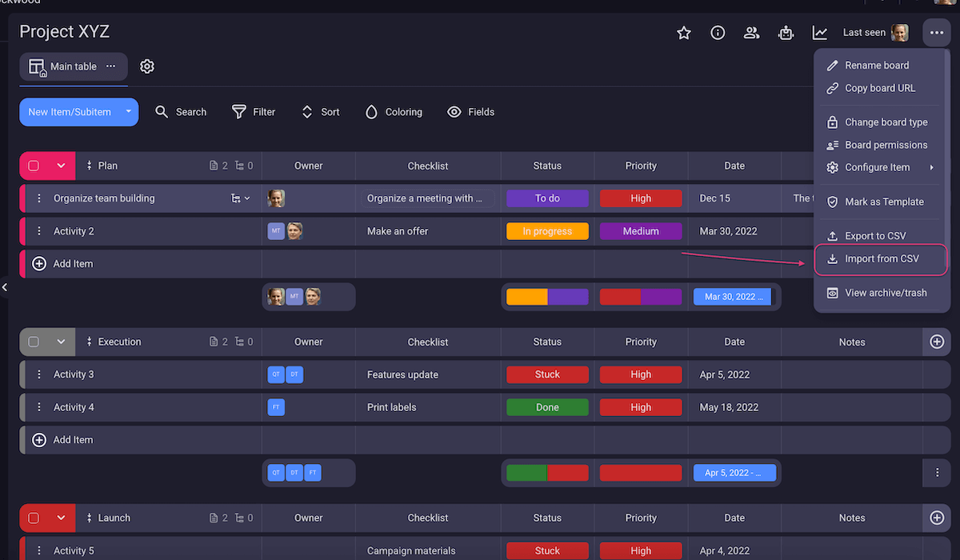
Task: Expand subitems of Organize team building
Action: [x=240, y=198]
